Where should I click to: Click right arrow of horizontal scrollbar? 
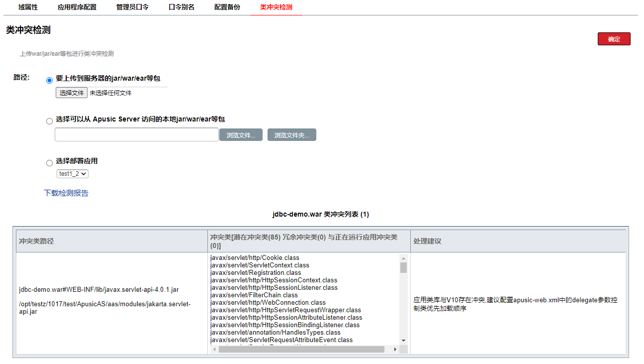(x=395, y=350)
